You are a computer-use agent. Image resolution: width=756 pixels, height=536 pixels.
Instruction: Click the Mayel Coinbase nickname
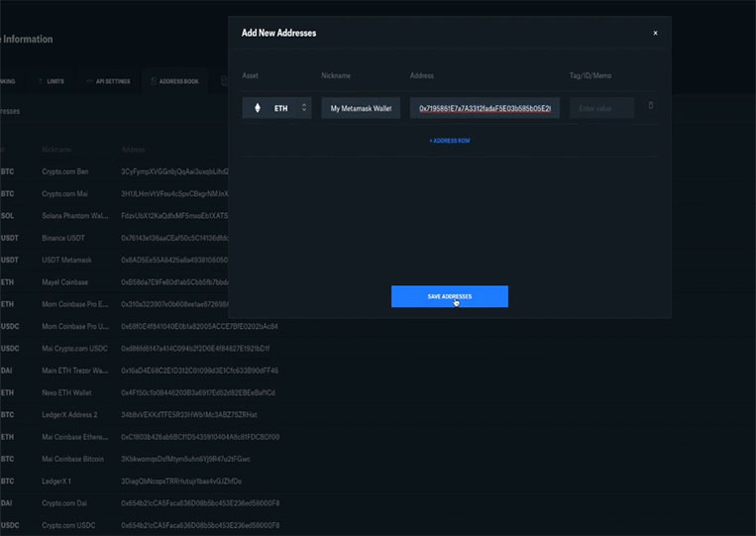(x=64, y=282)
